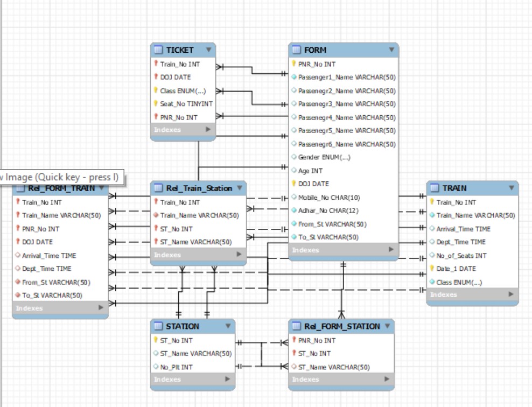Click the TICKET table icon

pos(158,50)
